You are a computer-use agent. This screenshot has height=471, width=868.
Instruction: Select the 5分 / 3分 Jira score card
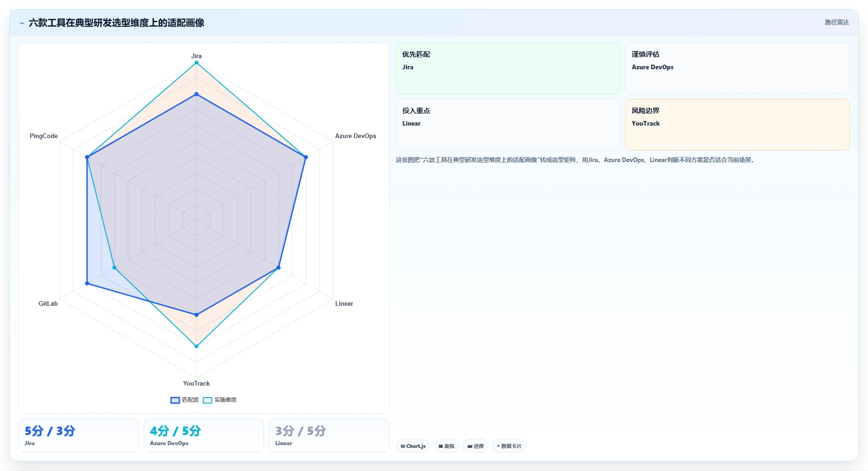coord(78,435)
